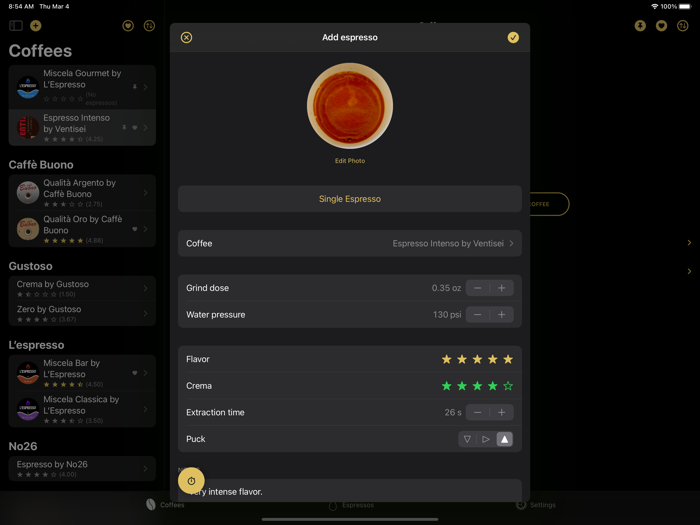Open Qualità Argento by Caffè Buono
The image size is (700, 525).
(x=82, y=192)
